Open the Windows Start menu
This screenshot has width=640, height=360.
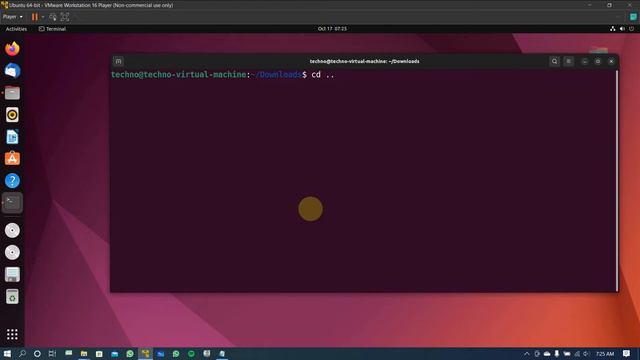[x=7, y=353]
